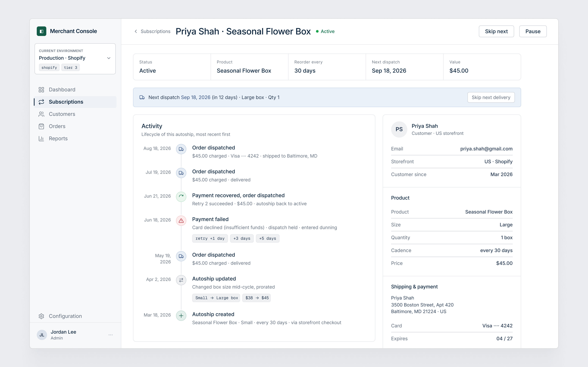Open Jordan Lee's three-dot options menu
Image resolution: width=588 pixels, height=367 pixels.
tap(111, 335)
